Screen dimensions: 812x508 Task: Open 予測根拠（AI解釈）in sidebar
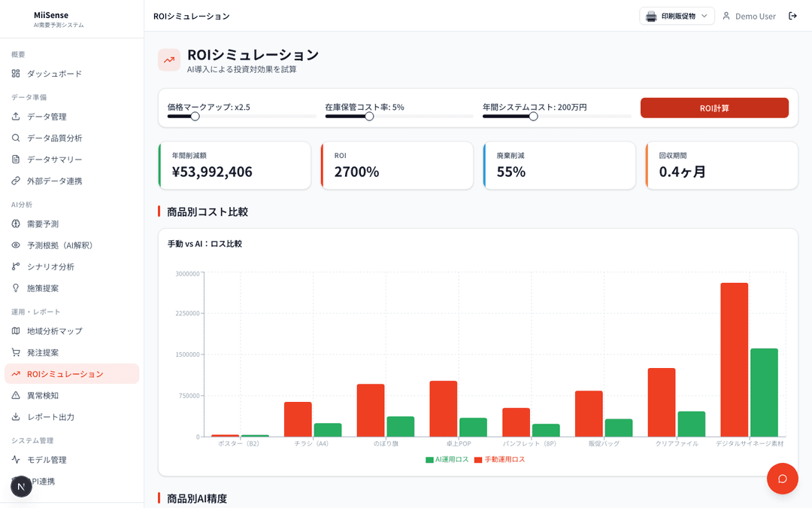72,245
